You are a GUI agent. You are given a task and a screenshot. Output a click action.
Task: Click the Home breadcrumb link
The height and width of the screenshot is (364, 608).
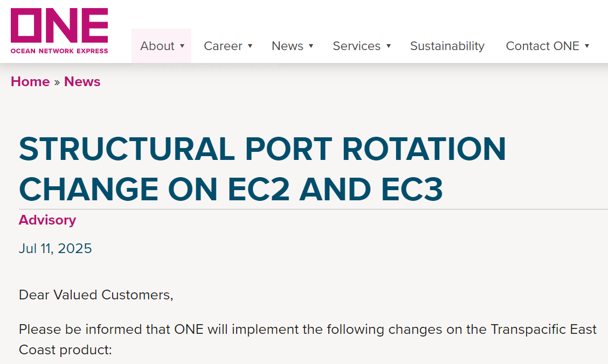click(30, 82)
